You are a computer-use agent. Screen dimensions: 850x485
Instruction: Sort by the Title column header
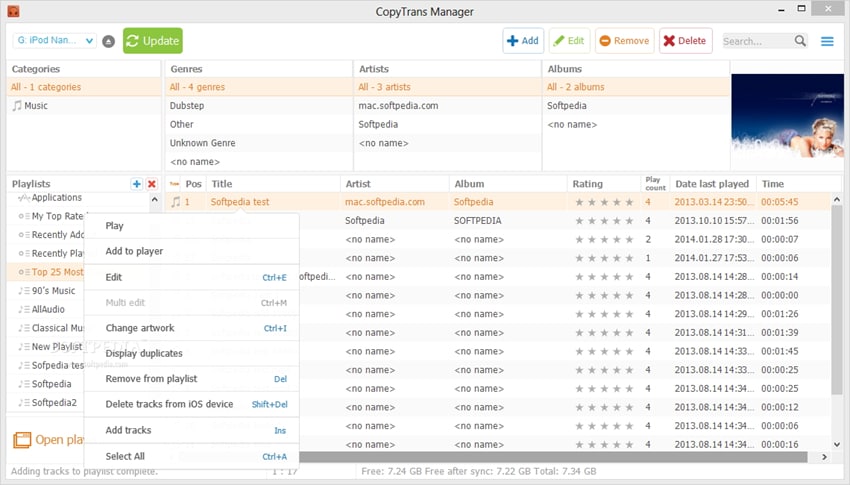(273, 184)
